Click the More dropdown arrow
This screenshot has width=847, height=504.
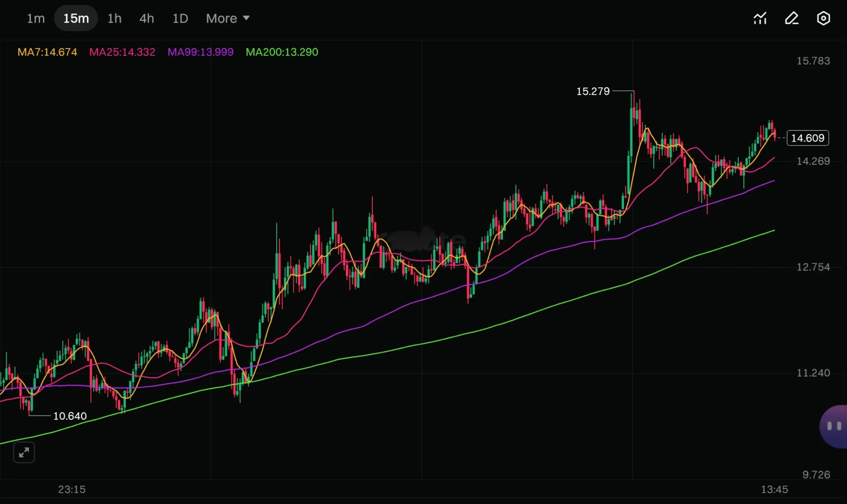[x=246, y=18]
